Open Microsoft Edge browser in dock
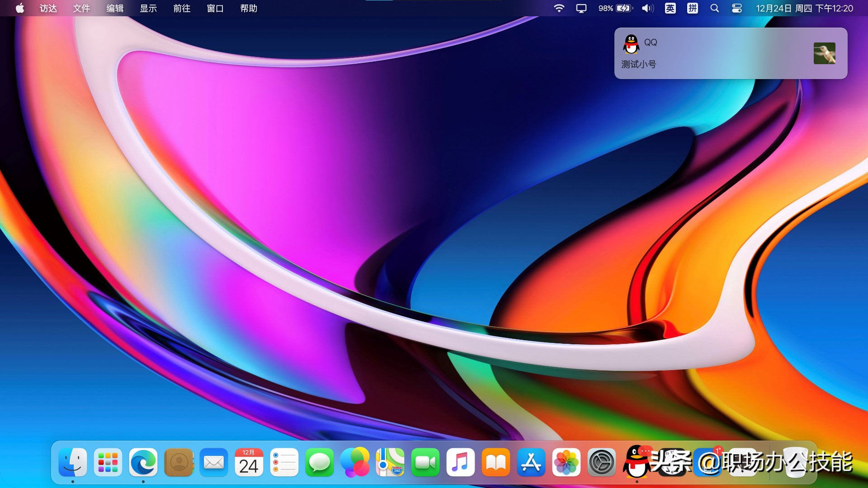868x488 pixels. 143,462
